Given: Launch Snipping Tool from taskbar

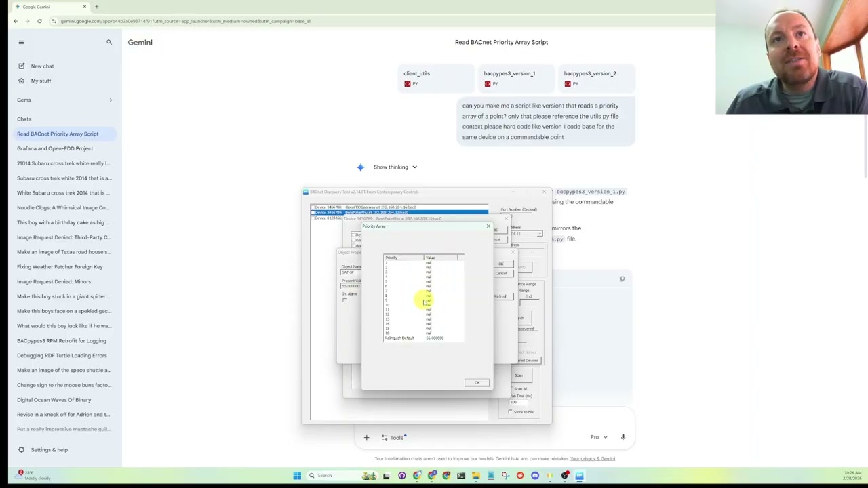Looking at the screenshot, I should tap(506, 475).
